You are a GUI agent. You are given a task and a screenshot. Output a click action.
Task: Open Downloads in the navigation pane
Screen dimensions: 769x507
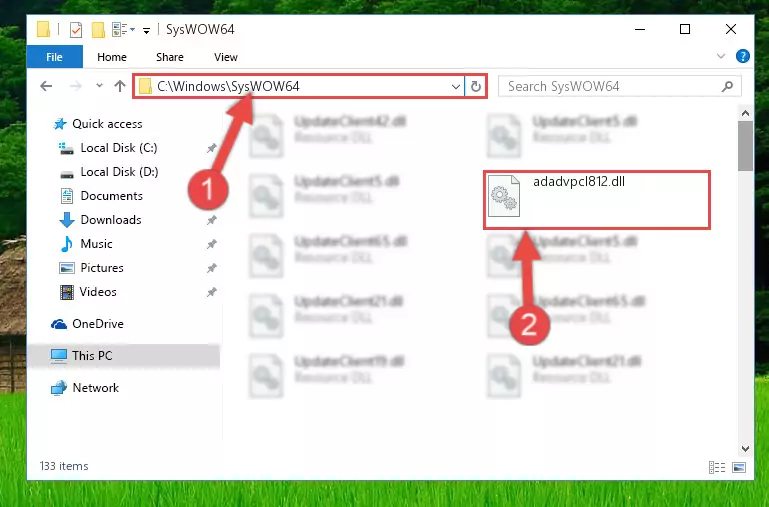point(111,220)
